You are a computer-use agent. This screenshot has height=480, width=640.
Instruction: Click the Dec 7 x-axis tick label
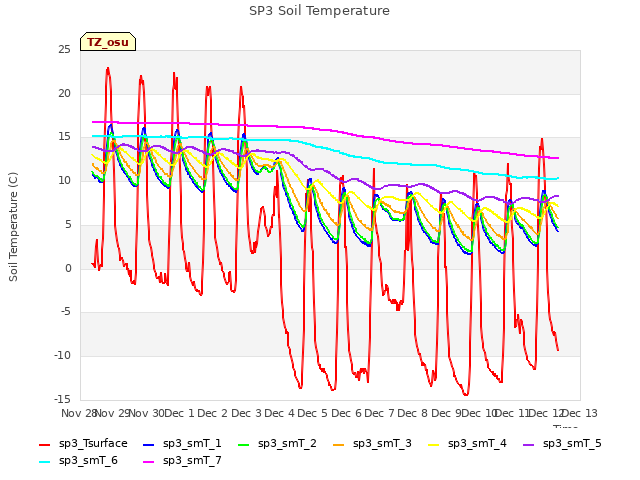[379, 413]
